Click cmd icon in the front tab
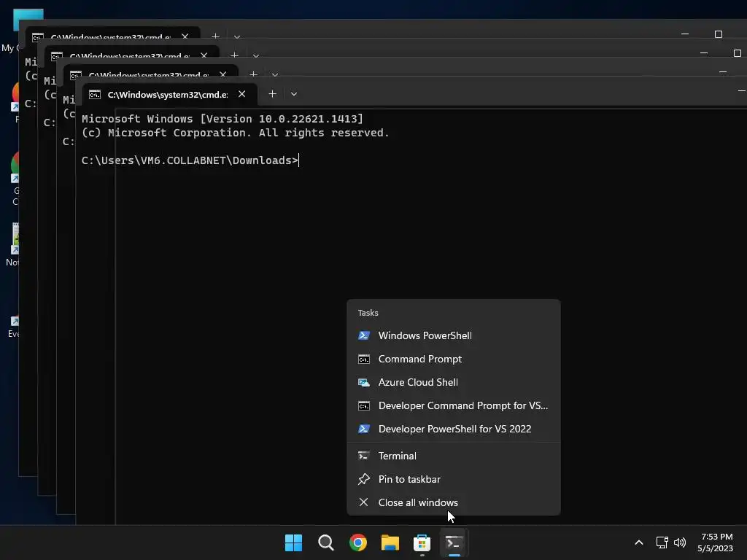The image size is (747, 560). coord(95,94)
